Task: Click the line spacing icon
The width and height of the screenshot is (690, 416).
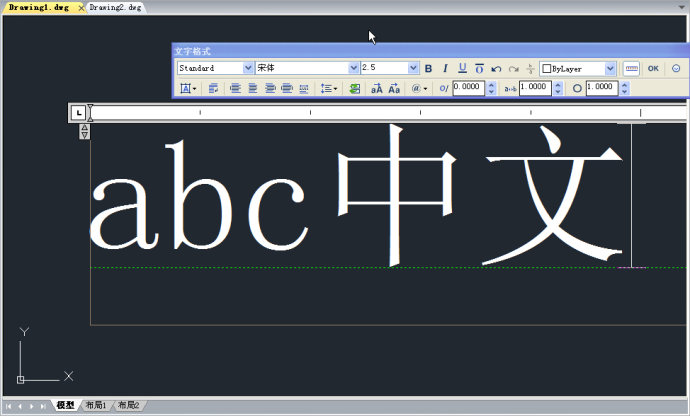Action: (x=328, y=88)
